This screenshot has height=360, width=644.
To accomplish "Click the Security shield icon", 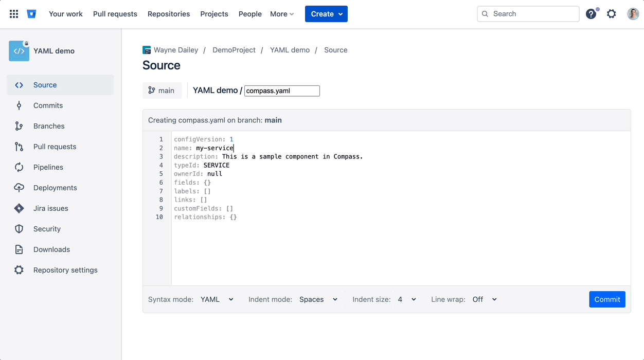I will (19, 229).
